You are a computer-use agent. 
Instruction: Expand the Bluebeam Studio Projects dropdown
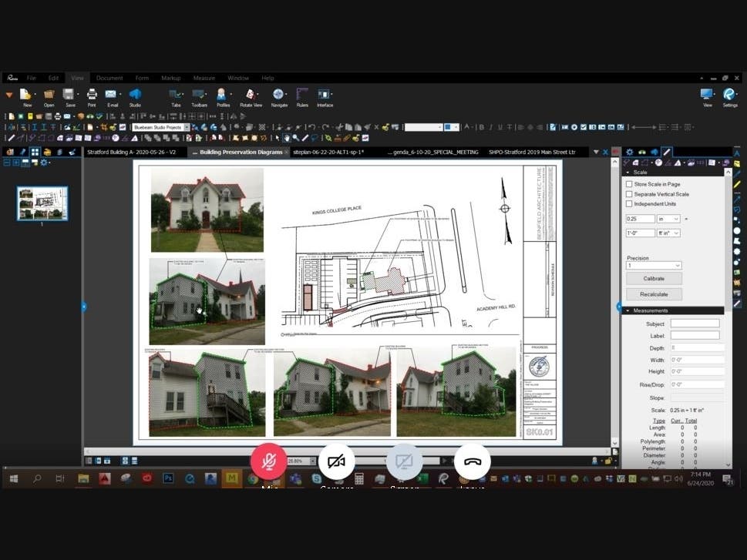click(x=160, y=127)
